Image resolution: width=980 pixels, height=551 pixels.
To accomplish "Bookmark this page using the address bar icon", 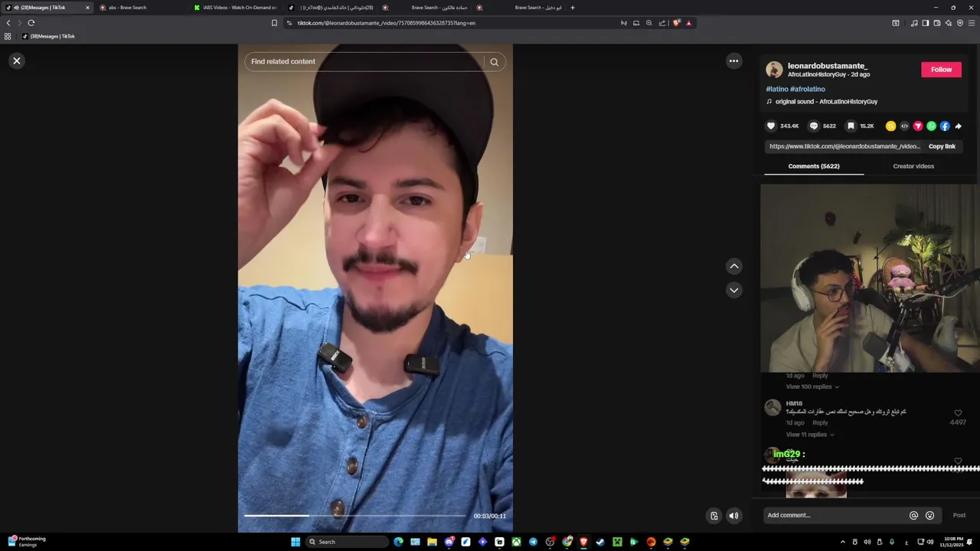I will pyautogui.click(x=274, y=23).
